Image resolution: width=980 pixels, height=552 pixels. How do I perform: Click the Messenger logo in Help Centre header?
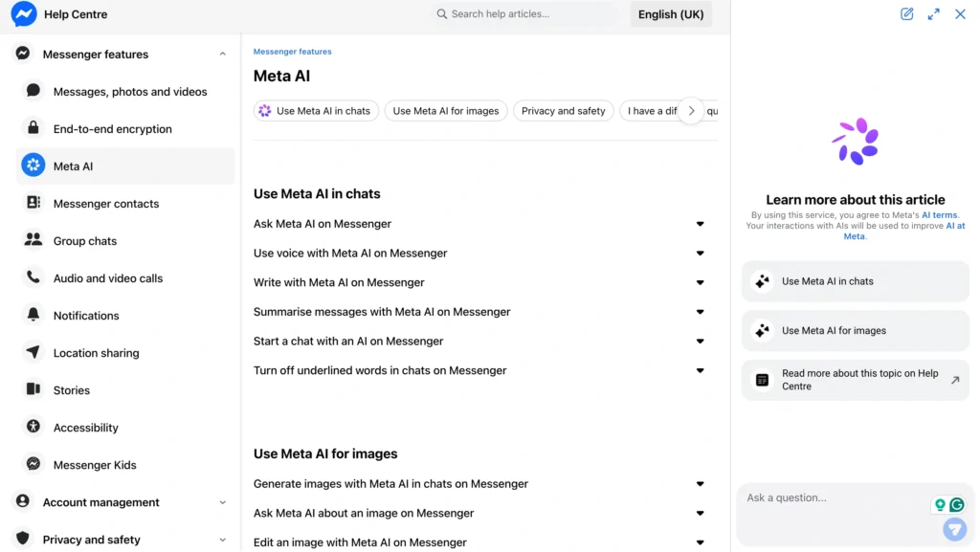pos(24,13)
